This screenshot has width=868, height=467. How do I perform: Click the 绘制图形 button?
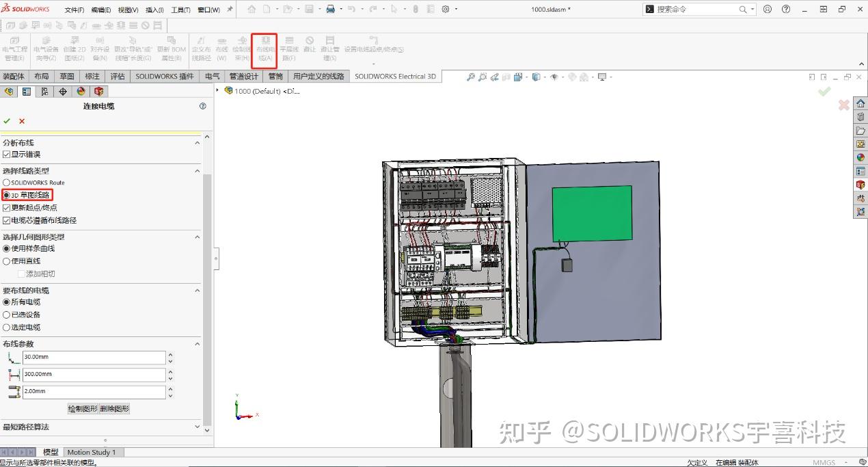[83, 408]
